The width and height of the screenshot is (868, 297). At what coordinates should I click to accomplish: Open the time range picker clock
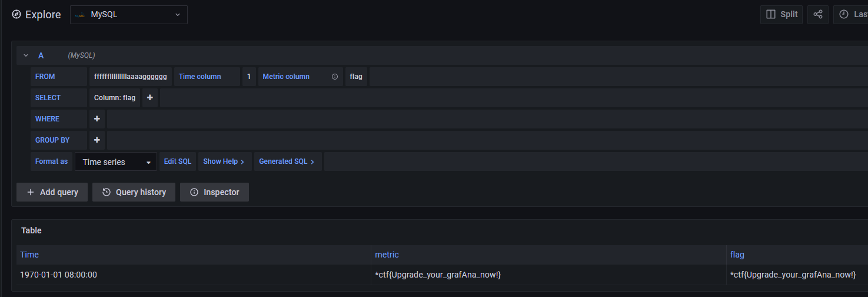(844, 15)
